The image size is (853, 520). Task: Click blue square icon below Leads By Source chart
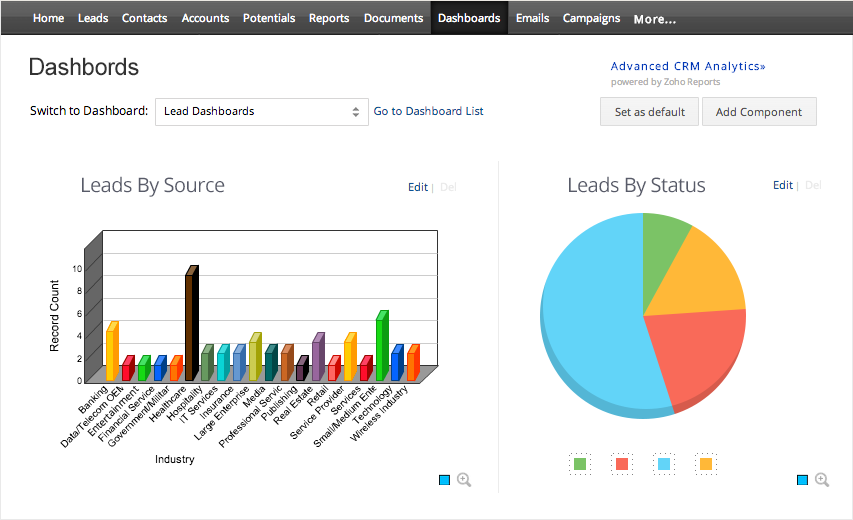(x=445, y=481)
